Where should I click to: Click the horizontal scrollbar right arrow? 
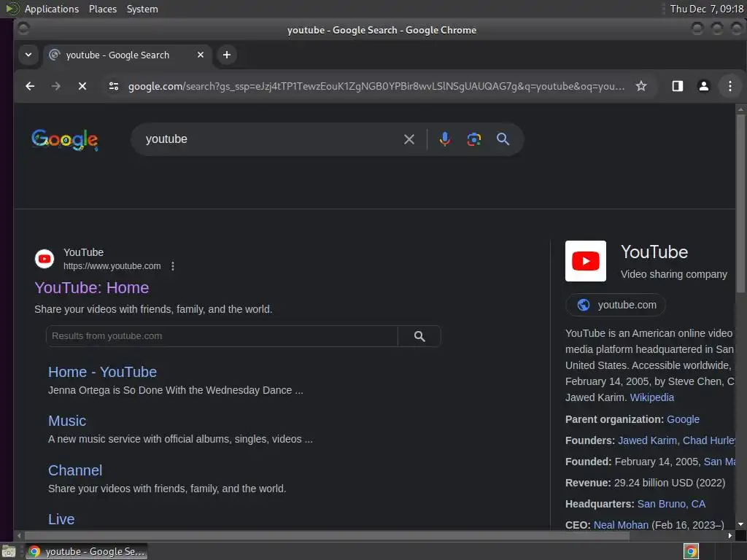tap(729, 536)
